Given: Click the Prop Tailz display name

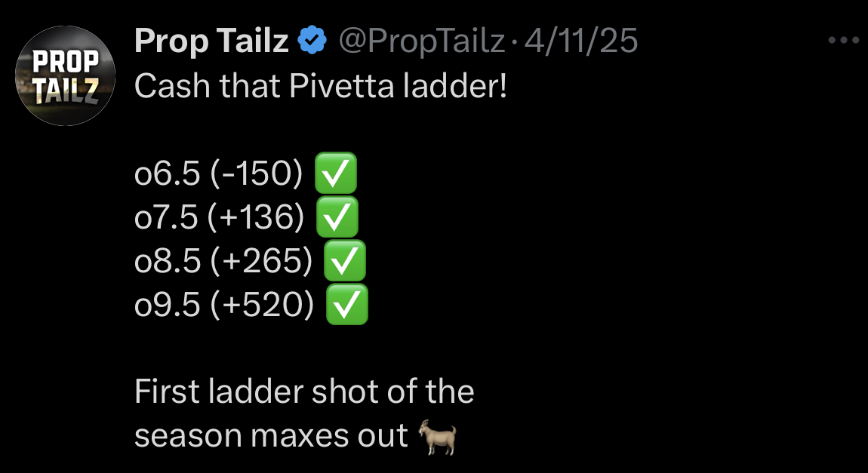Looking at the screenshot, I should [x=211, y=41].
